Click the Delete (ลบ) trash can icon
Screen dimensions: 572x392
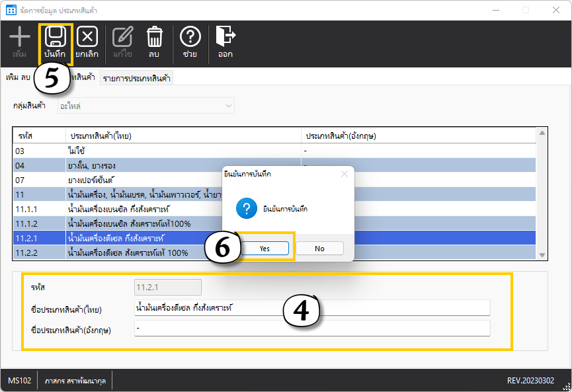point(155,37)
